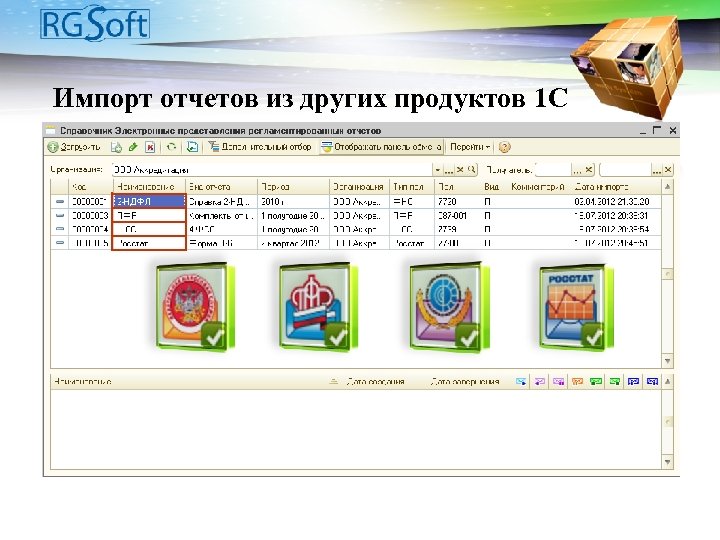Click the purple envelope icon left of the orange one
This screenshot has width=720, height=540.
tap(558, 381)
